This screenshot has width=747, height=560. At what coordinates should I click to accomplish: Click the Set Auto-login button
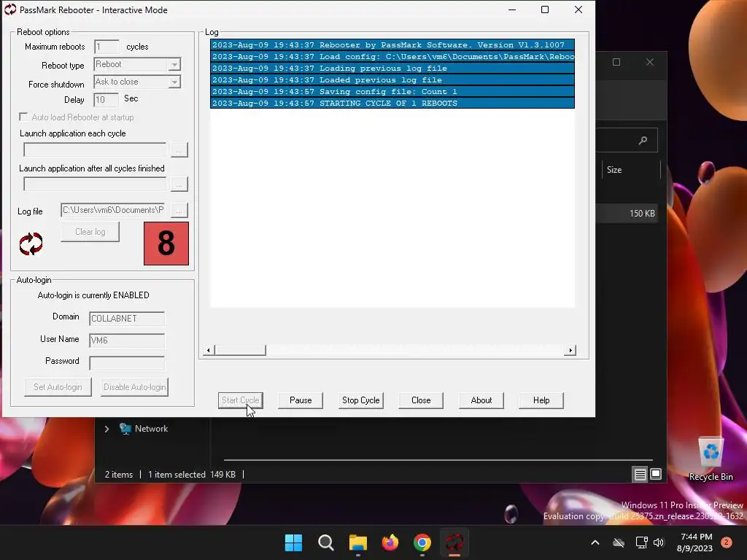pyautogui.click(x=58, y=387)
